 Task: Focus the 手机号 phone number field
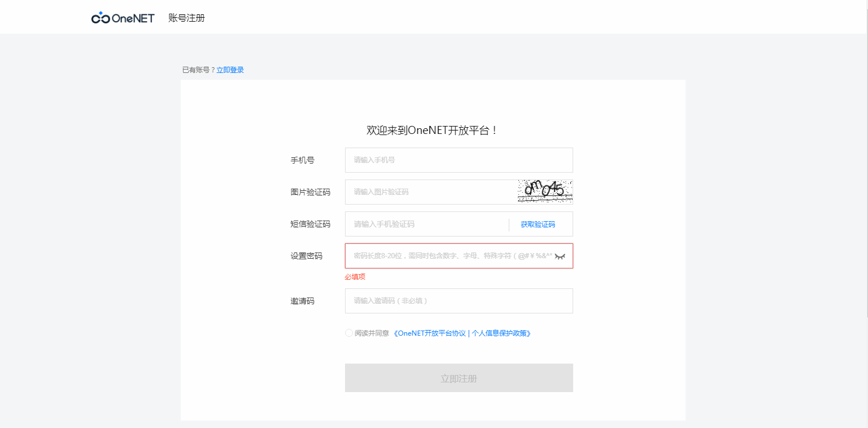(x=459, y=160)
